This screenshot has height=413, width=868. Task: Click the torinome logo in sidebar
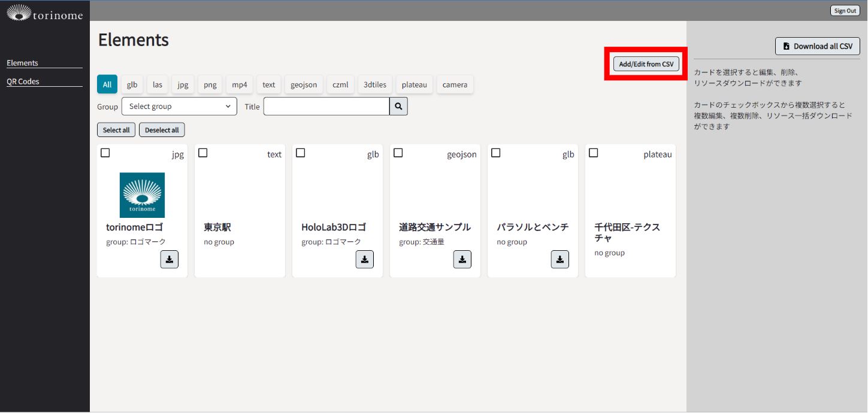[x=45, y=13]
